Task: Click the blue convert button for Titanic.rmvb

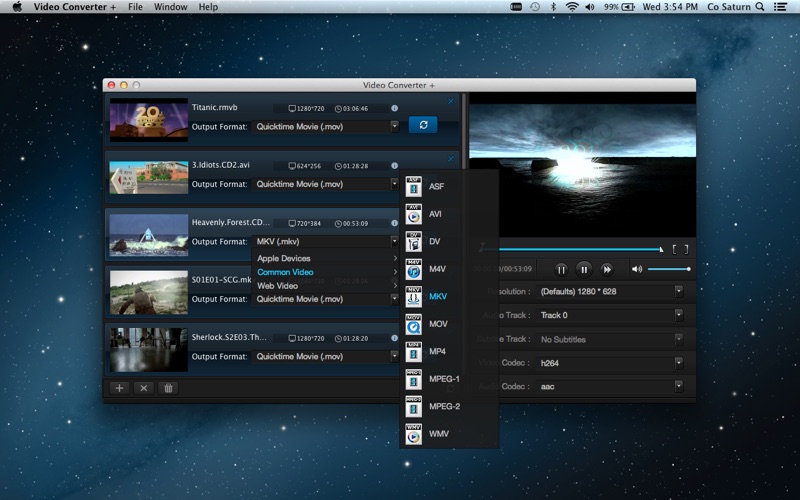Action: 423,124
